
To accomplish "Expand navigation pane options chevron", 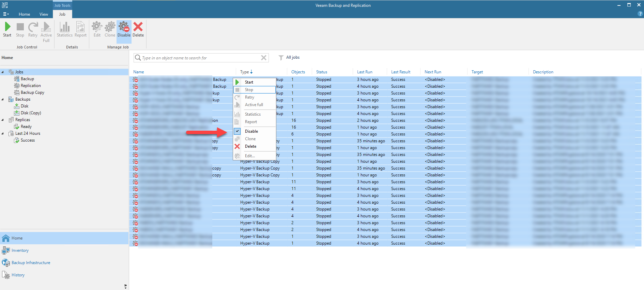I will click(125, 286).
